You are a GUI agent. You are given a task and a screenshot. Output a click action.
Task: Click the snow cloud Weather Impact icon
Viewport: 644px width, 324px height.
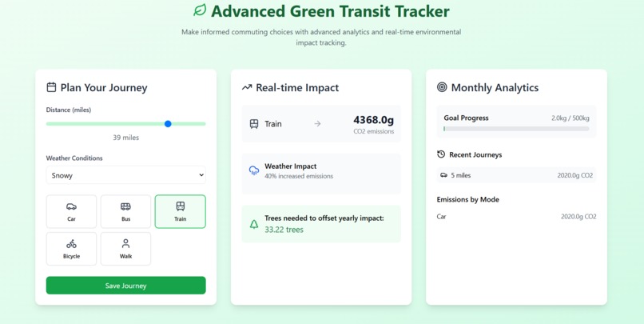[254, 170]
